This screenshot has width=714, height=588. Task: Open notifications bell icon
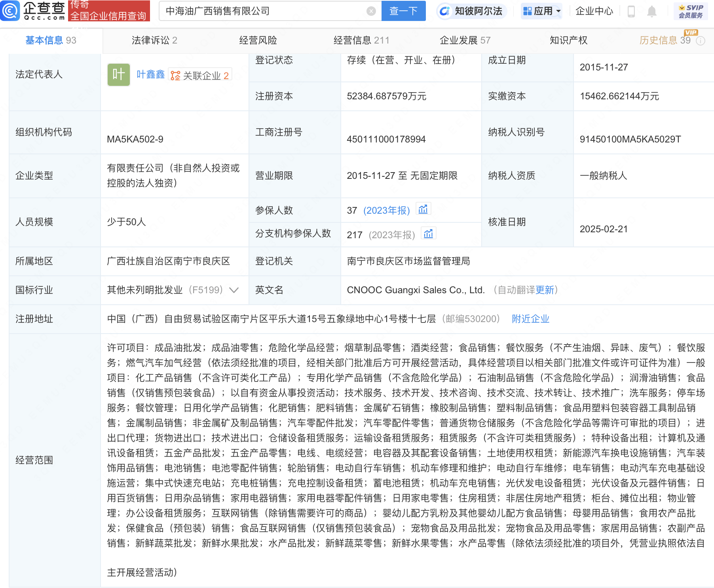tap(652, 11)
